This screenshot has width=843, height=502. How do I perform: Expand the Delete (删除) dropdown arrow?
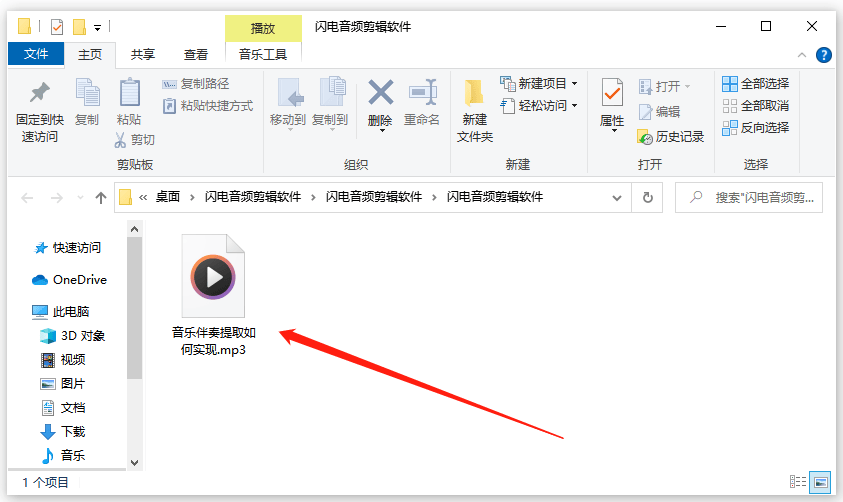coord(382,131)
